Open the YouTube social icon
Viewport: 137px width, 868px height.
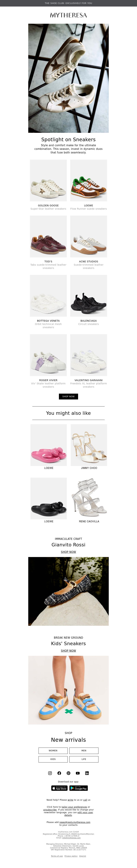(x=78, y=773)
